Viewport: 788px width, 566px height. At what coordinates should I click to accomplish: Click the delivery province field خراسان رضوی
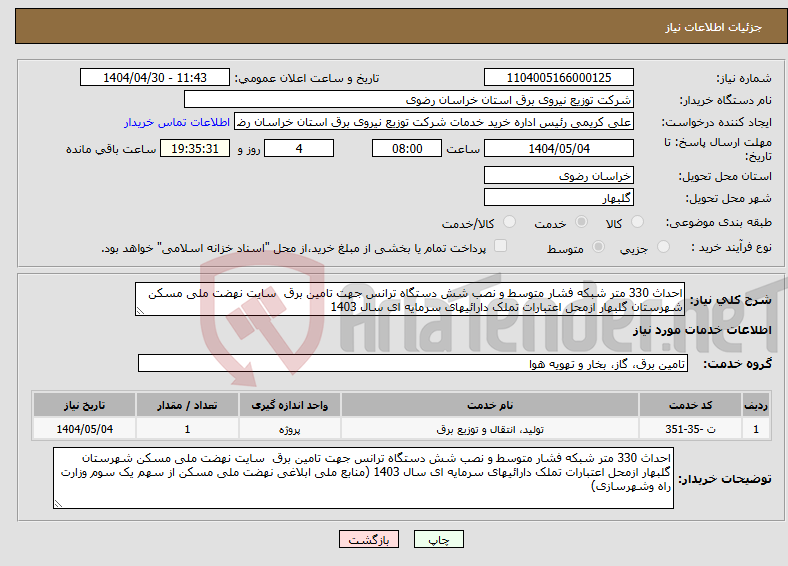(558, 175)
